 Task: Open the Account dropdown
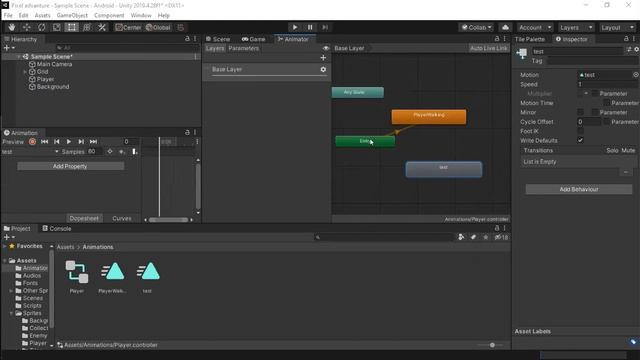click(535, 27)
